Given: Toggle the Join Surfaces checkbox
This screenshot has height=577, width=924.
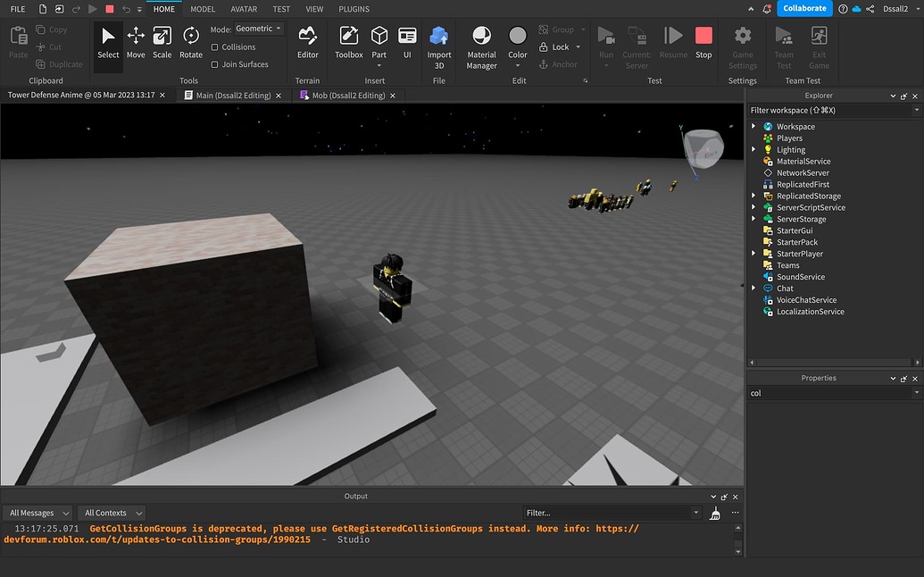Looking at the screenshot, I should (214, 64).
